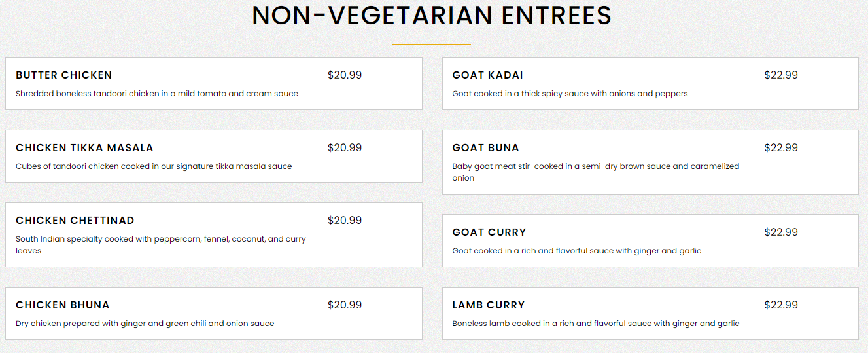The width and height of the screenshot is (868, 353).
Task: Open the Chicken Chettinad menu item title
Action: [x=75, y=221]
